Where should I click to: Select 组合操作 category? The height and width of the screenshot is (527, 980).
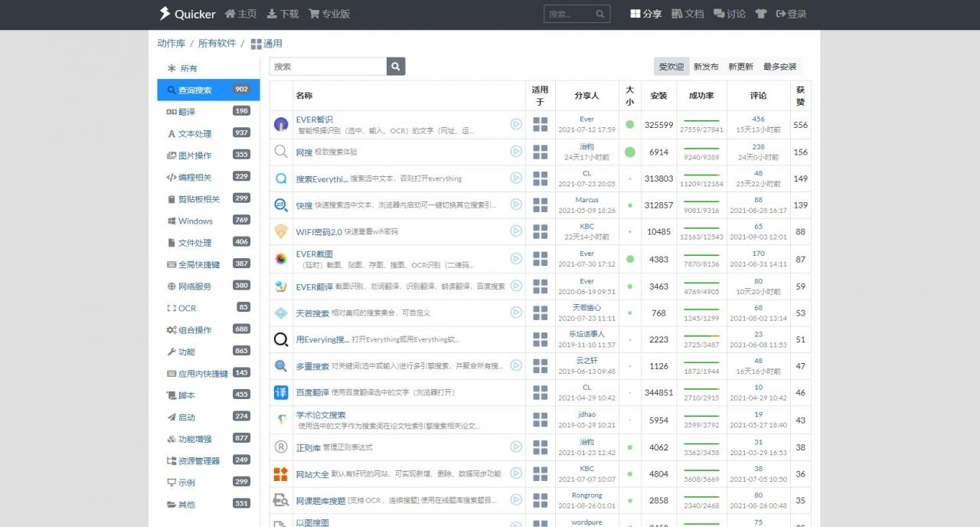click(208, 330)
